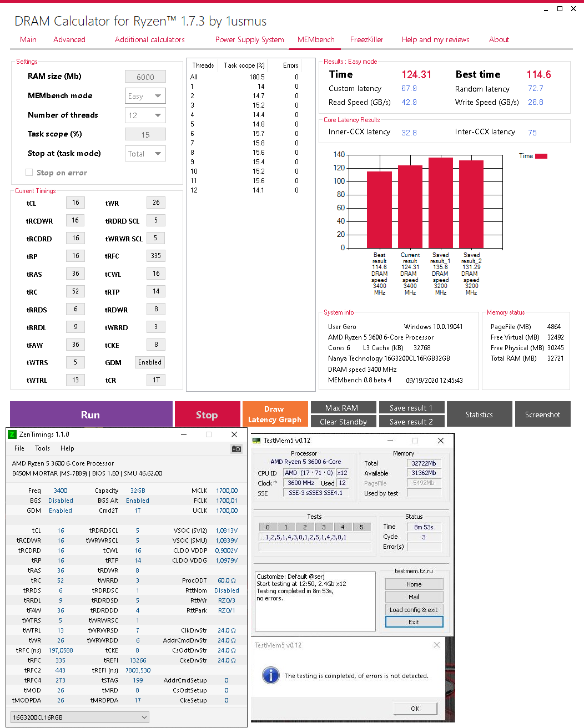Click the red Time legend swatch

[x=541, y=156]
